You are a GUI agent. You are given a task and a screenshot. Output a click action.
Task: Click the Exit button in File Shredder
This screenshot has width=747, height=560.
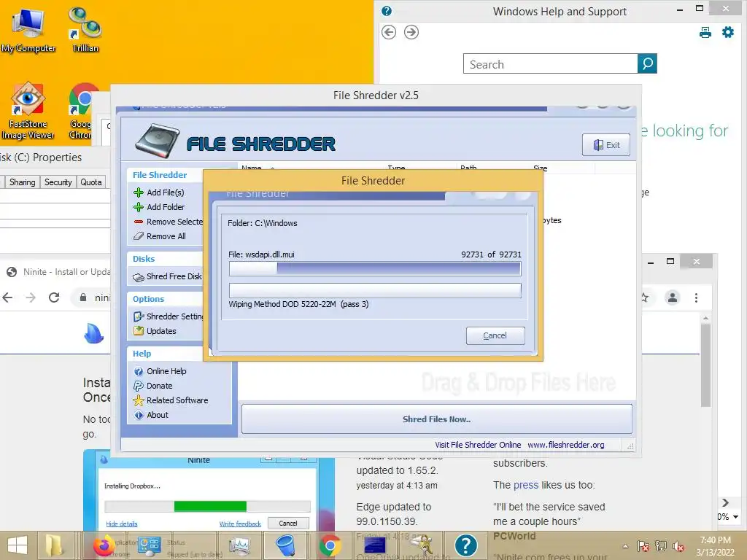click(606, 145)
